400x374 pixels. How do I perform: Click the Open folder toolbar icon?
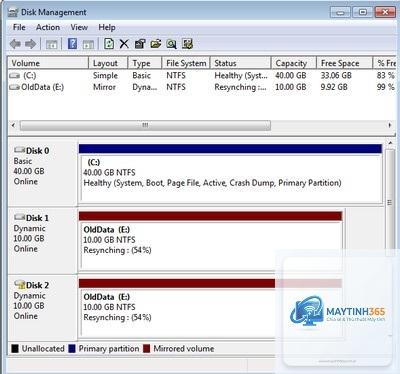[x=156, y=44]
